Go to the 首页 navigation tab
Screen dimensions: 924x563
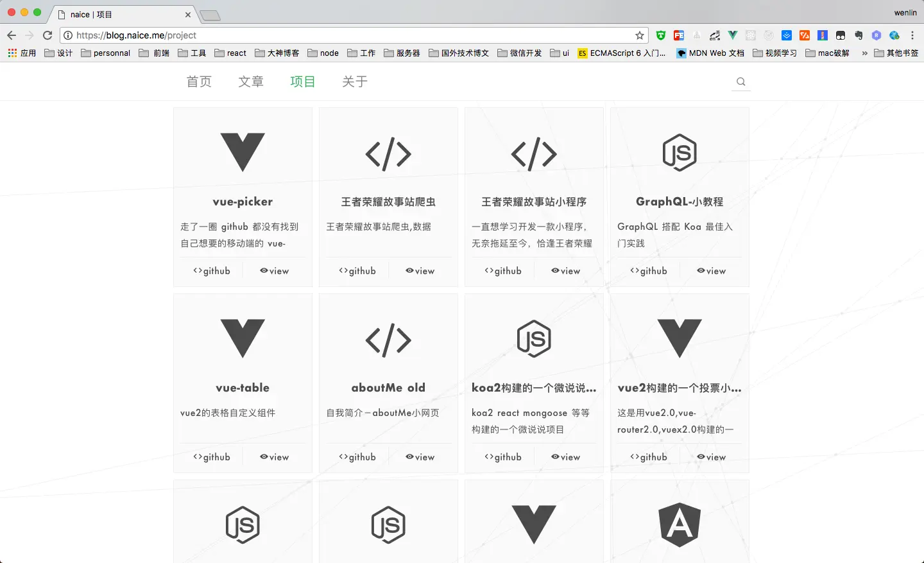point(199,82)
